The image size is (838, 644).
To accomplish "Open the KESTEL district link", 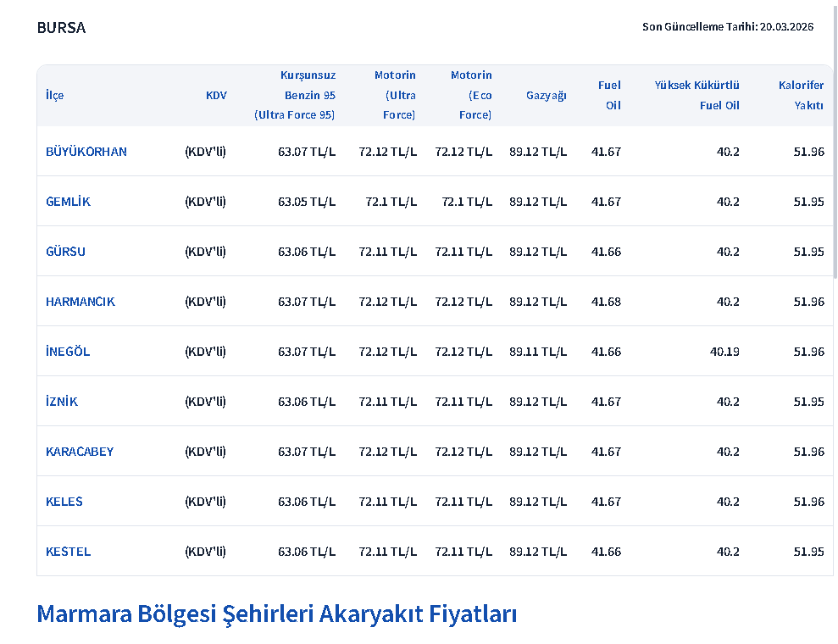I will 68,552.
